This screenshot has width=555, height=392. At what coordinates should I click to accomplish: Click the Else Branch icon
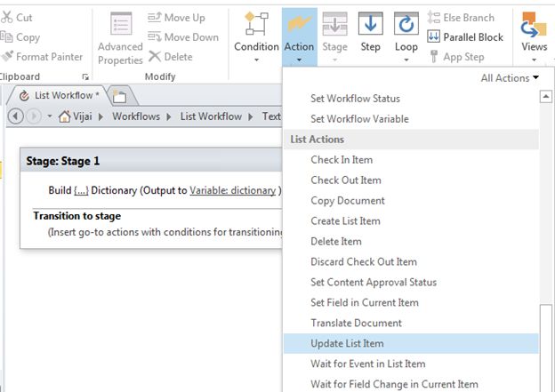click(x=433, y=17)
